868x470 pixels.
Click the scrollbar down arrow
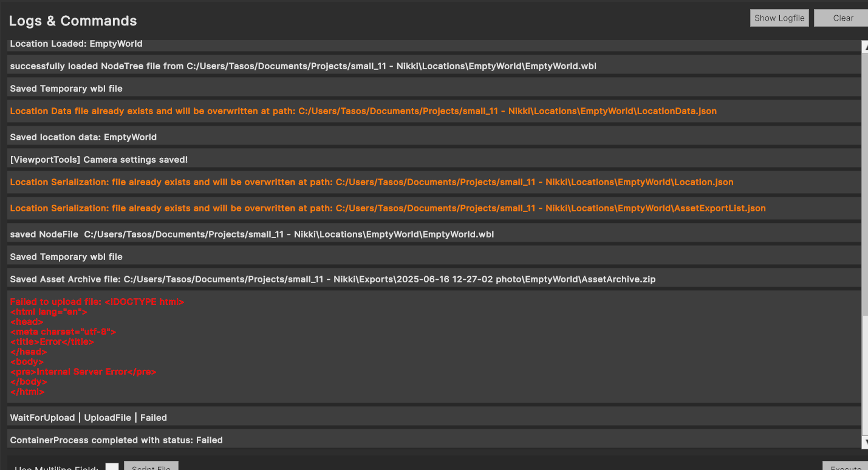click(864, 442)
